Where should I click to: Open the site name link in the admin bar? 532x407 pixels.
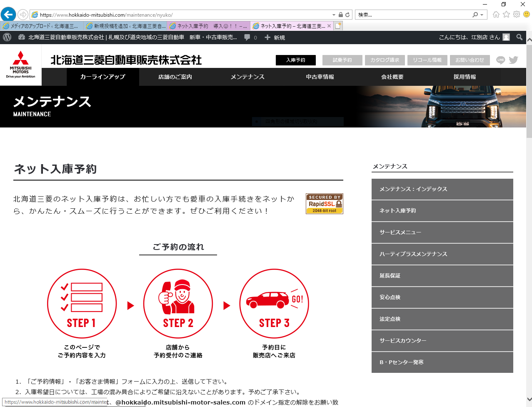128,37
